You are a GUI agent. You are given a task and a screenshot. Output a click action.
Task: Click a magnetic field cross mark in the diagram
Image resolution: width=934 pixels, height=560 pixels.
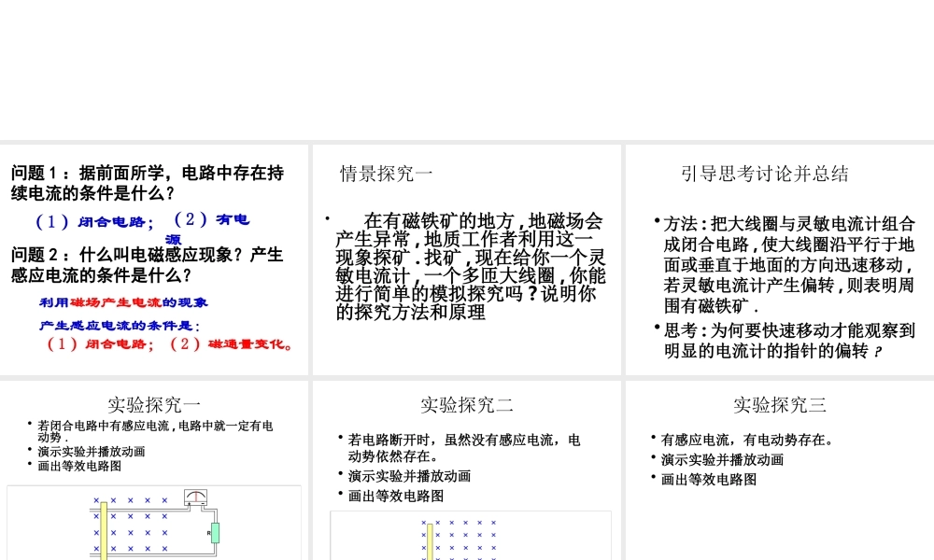click(130, 516)
